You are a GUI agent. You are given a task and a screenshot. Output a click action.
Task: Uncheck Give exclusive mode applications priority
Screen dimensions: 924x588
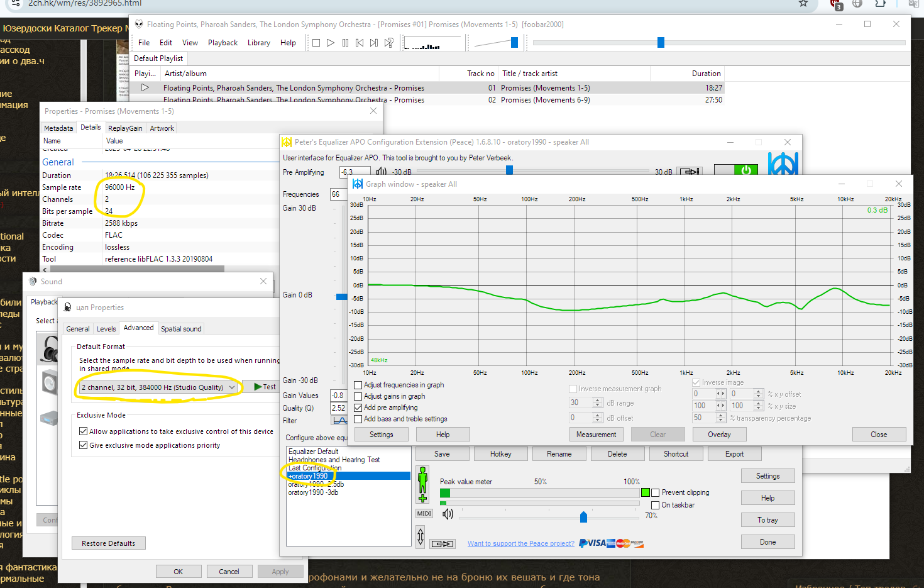[83, 445]
